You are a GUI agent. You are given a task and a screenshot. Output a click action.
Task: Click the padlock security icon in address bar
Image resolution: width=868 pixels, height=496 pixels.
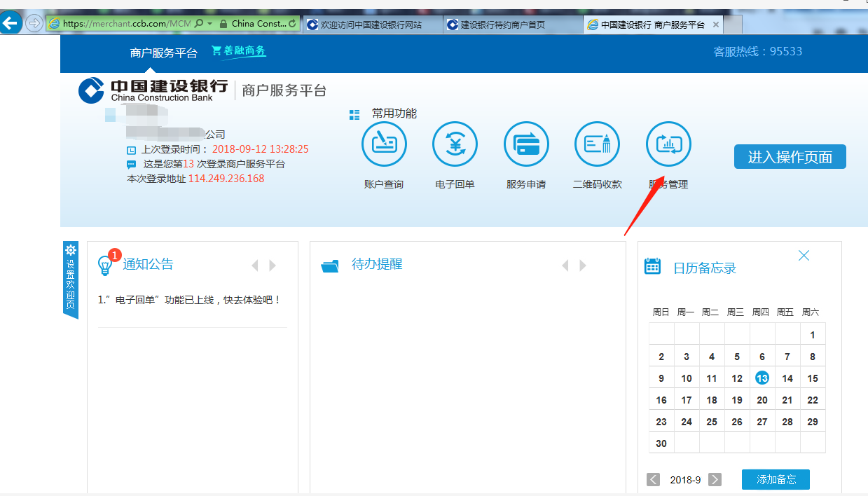click(223, 24)
